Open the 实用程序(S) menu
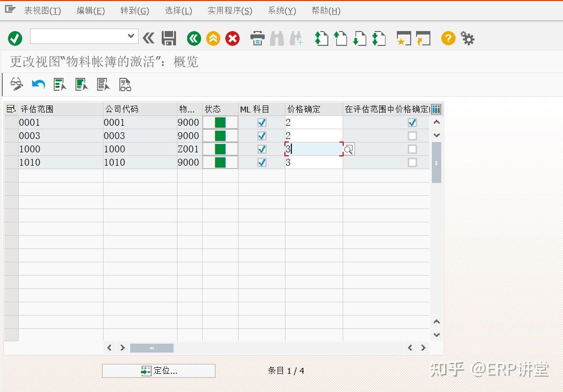The image size is (563, 392). click(x=229, y=10)
